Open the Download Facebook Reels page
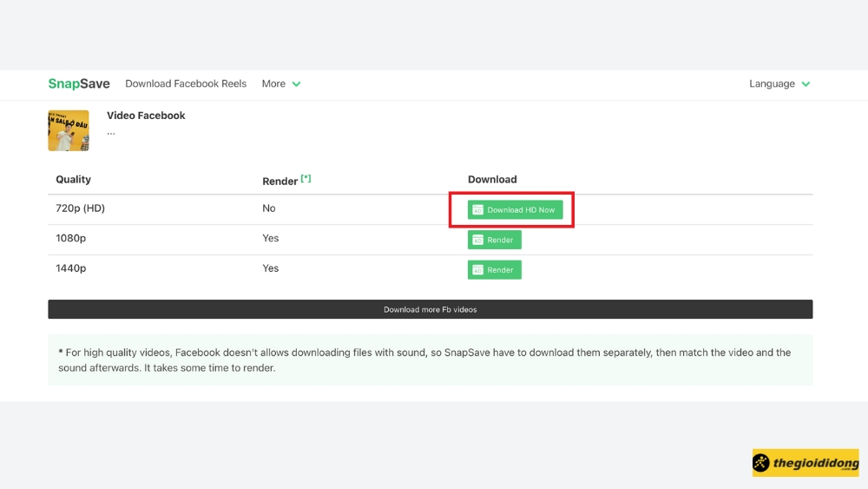 186,84
